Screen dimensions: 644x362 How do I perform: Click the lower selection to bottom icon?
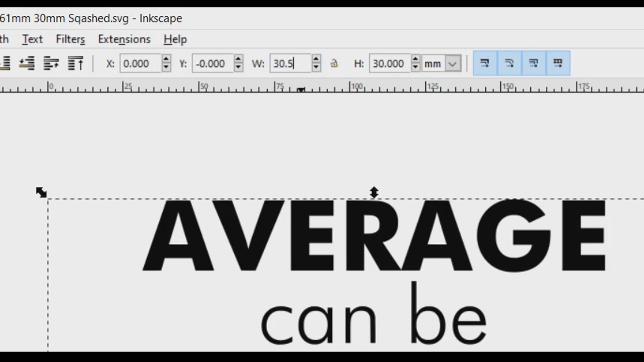tap(5, 63)
